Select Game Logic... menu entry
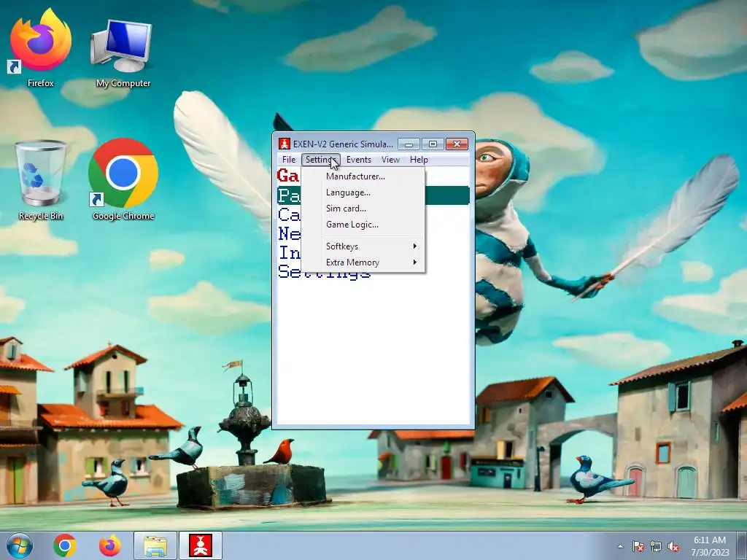Image resolution: width=747 pixels, height=560 pixels. (363, 225)
